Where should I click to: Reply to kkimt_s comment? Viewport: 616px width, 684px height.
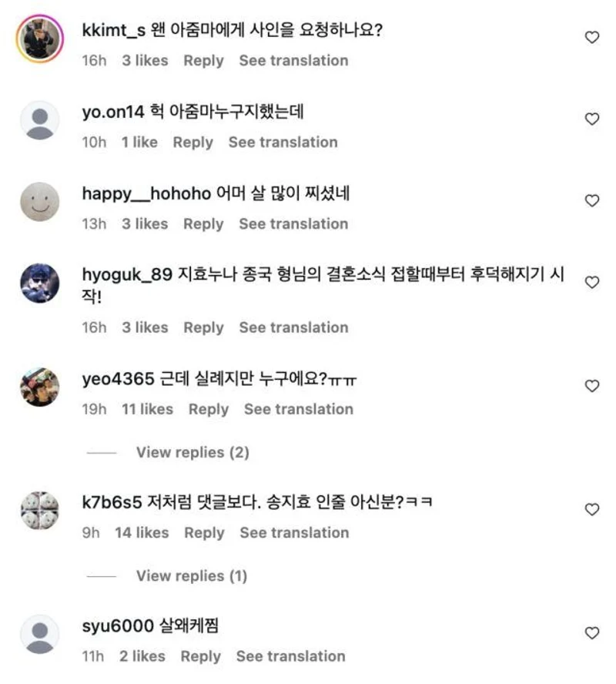coord(203,60)
